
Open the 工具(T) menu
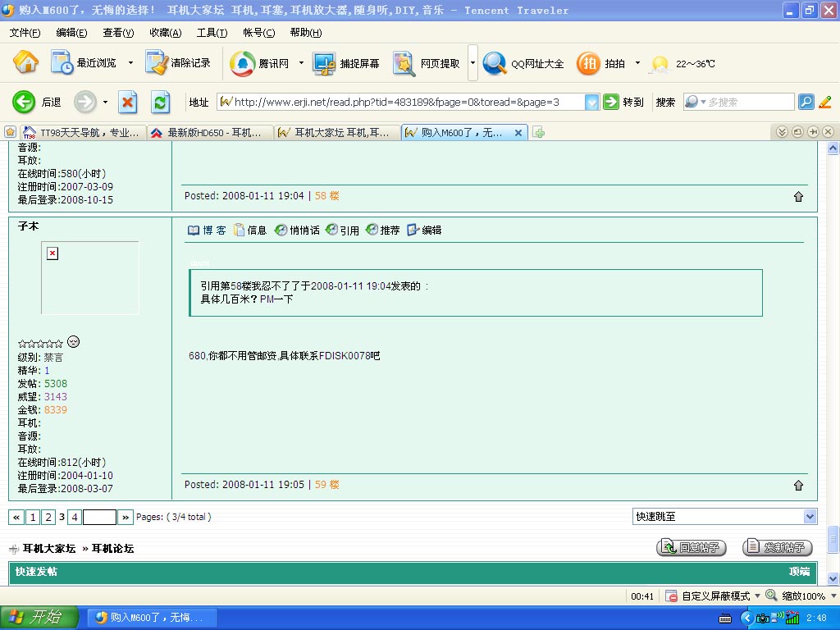point(212,33)
